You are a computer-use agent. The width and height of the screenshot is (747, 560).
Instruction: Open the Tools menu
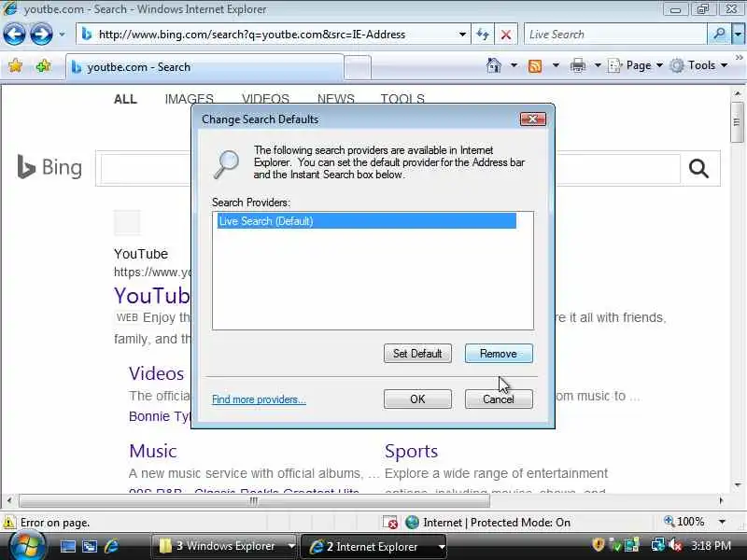click(698, 65)
